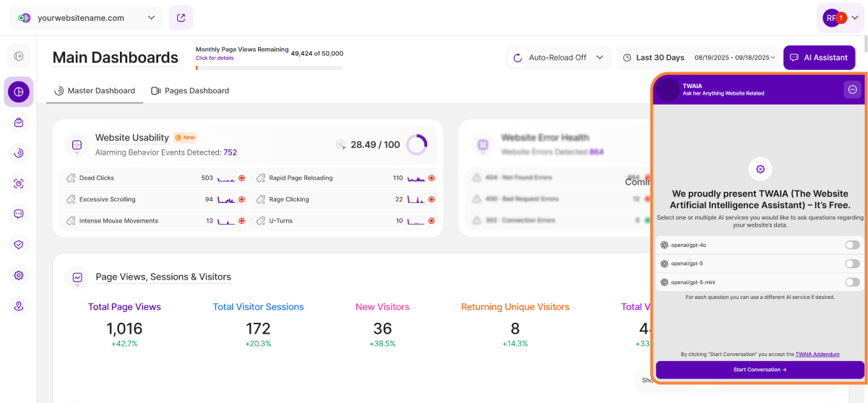Click the Website Usability section icon
The image size is (868, 403).
[77, 145]
